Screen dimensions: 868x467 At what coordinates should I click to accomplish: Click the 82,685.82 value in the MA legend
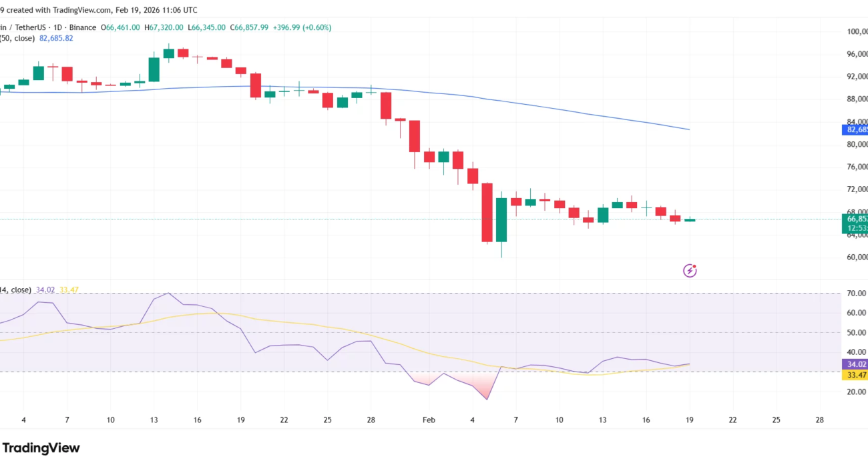56,38
